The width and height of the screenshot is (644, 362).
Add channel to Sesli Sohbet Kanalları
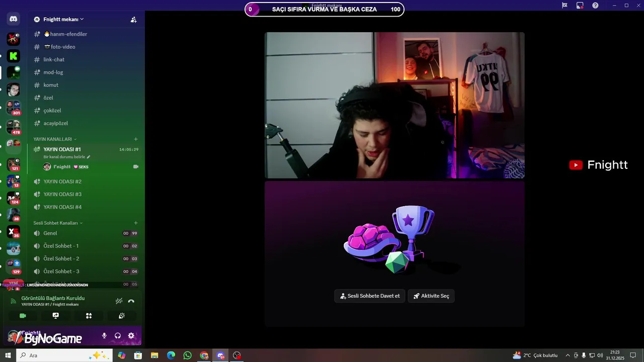[136, 223]
